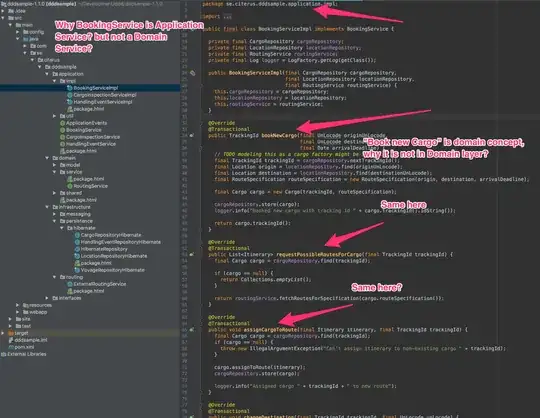Click the BookingService interface icon

pos(62,130)
